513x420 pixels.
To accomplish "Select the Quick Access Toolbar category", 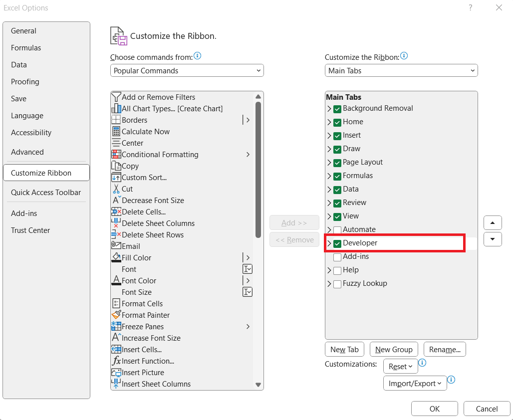I will (x=46, y=193).
